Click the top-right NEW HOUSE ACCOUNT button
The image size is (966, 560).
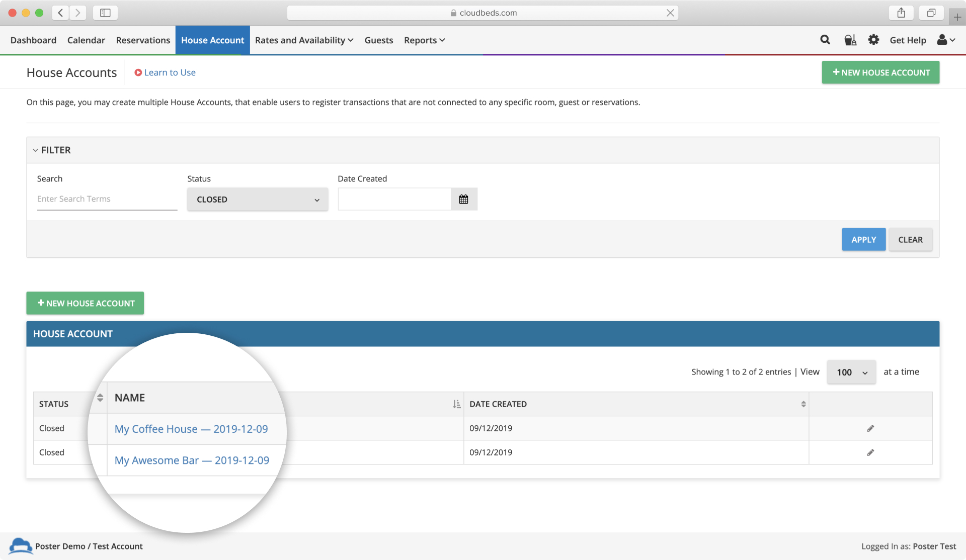(x=880, y=72)
